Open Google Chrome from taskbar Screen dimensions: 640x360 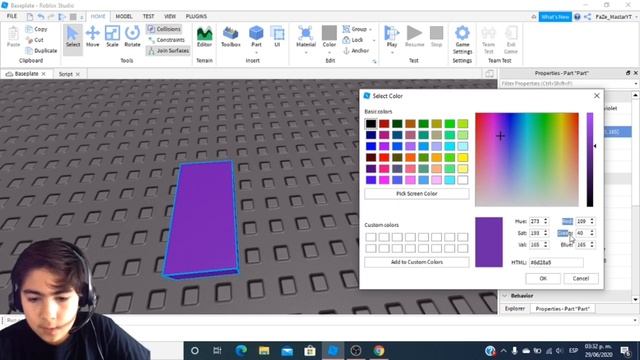(x=378, y=351)
